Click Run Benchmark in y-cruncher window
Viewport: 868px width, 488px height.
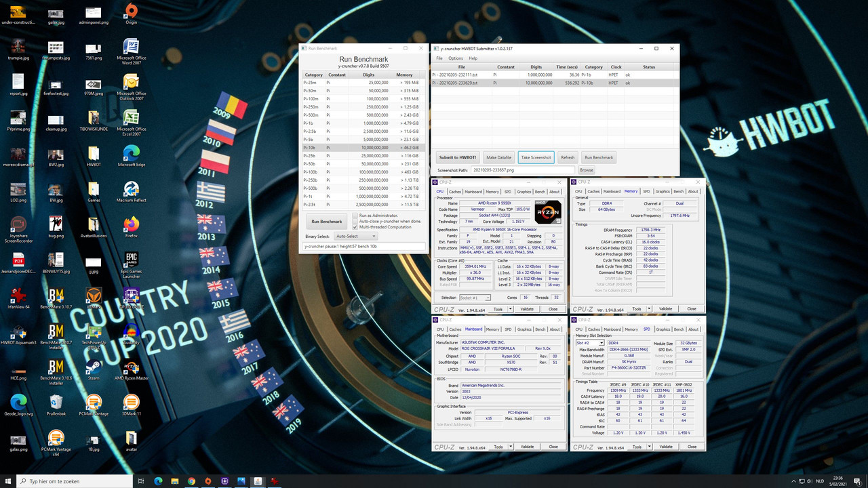point(327,222)
